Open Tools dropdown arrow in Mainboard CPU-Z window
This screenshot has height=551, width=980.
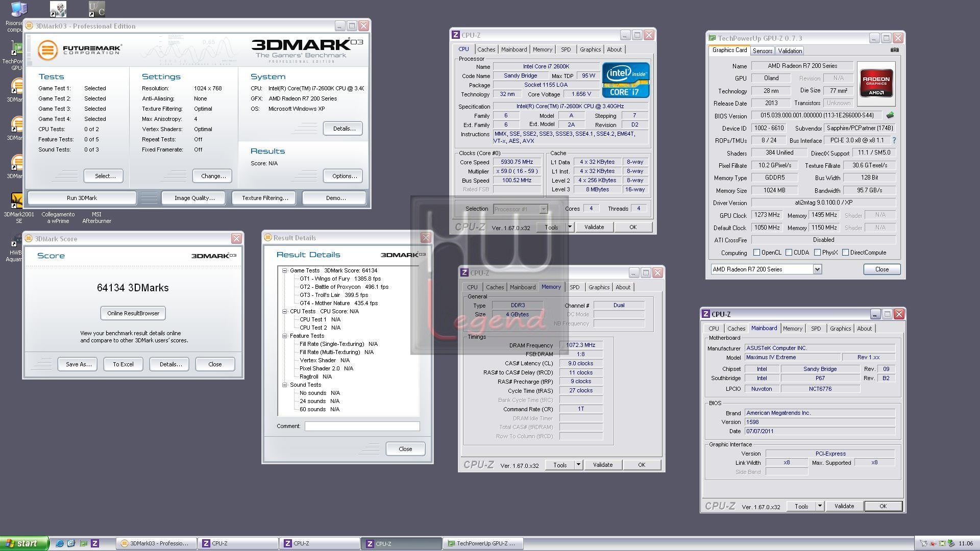(820, 506)
